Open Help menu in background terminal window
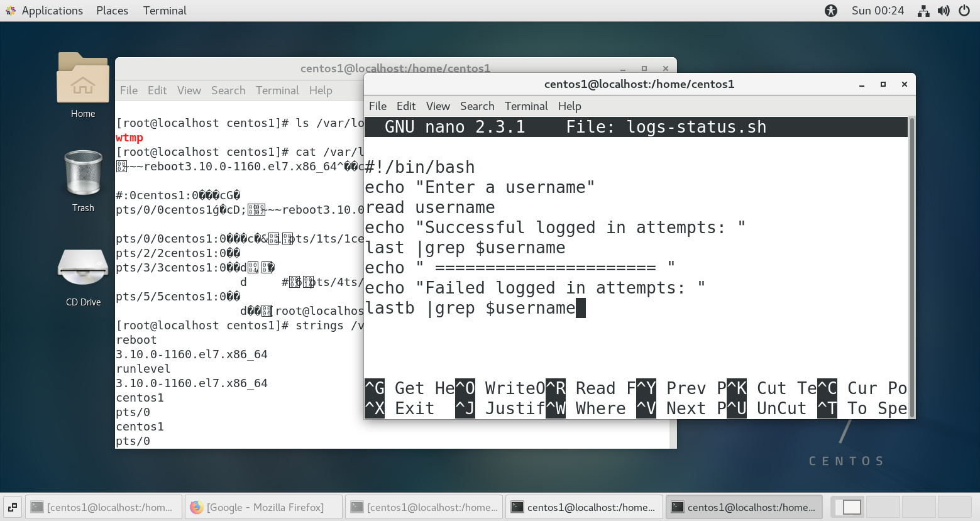 tap(321, 90)
